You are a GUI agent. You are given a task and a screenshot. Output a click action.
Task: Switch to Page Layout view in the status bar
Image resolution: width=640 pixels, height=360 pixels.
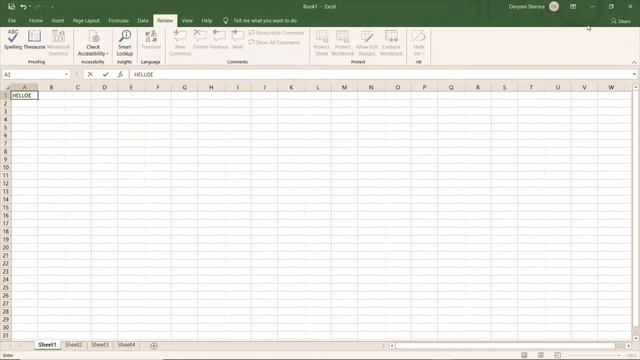(x=541, y=355)
